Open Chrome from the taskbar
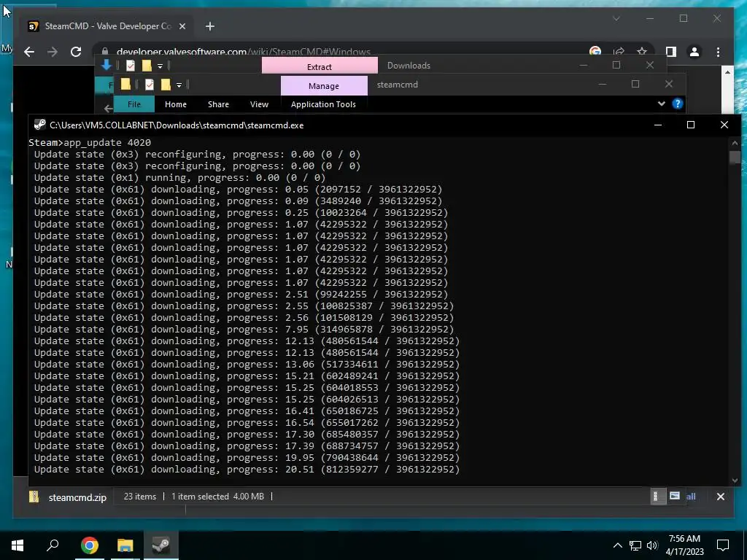This screenshot has height=560, width=747. (x=90, y=545)
